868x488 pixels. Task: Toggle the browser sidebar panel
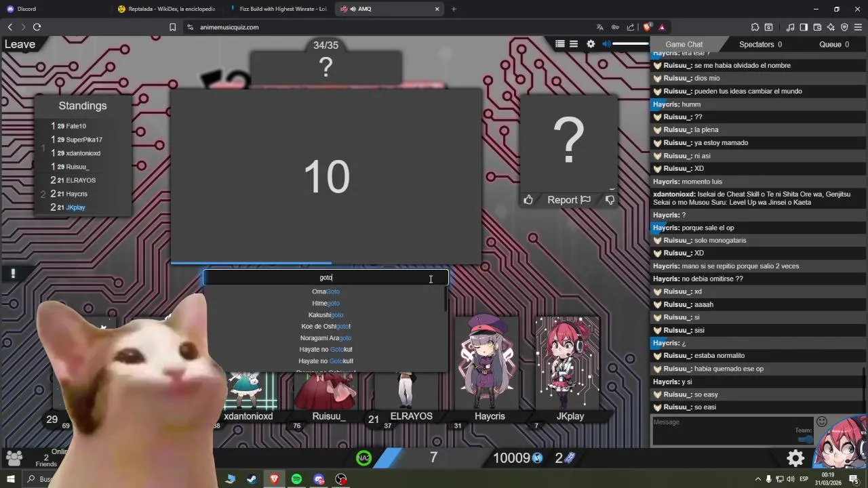coord(804,27)
